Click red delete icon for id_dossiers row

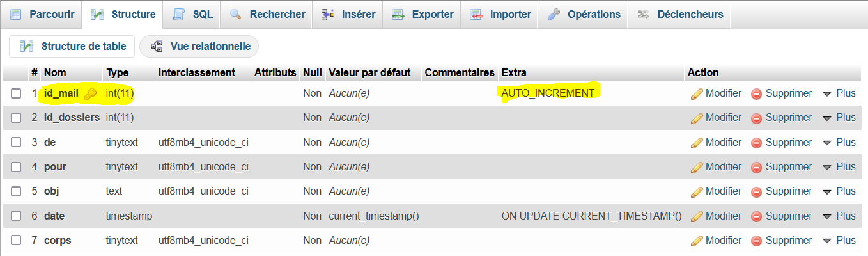[x=756, y=118]
